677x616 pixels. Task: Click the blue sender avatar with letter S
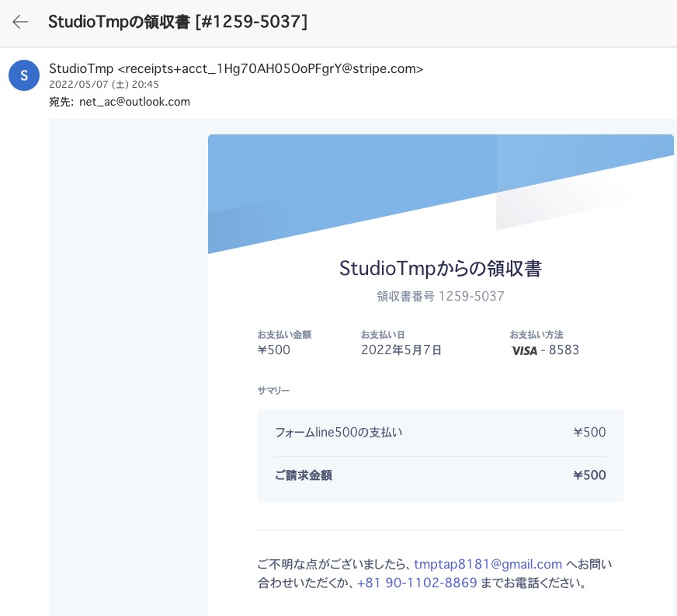click(x=24, y=75)
